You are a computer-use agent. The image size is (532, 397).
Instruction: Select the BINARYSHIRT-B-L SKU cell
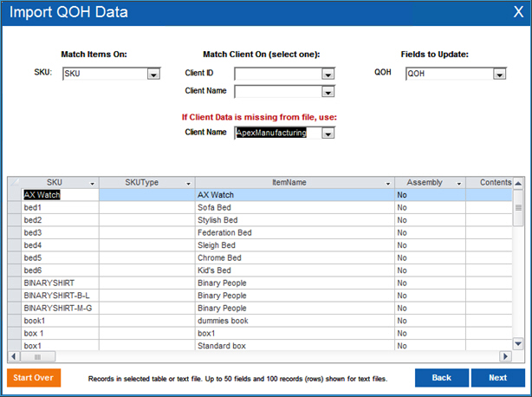pyautogui.click(x=60, y=296)
